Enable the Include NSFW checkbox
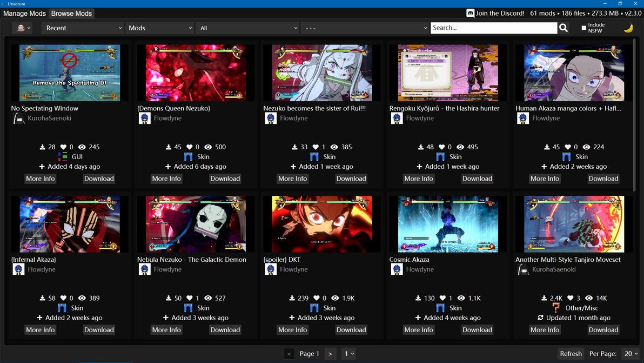644x363 pixels. tap(583, 28)
